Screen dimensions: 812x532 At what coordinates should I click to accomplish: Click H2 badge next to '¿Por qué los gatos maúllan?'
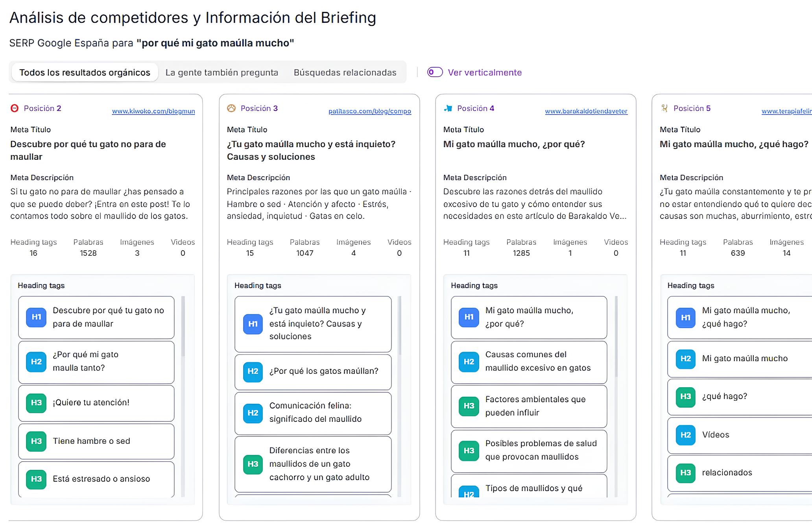[x=253, y=371]
